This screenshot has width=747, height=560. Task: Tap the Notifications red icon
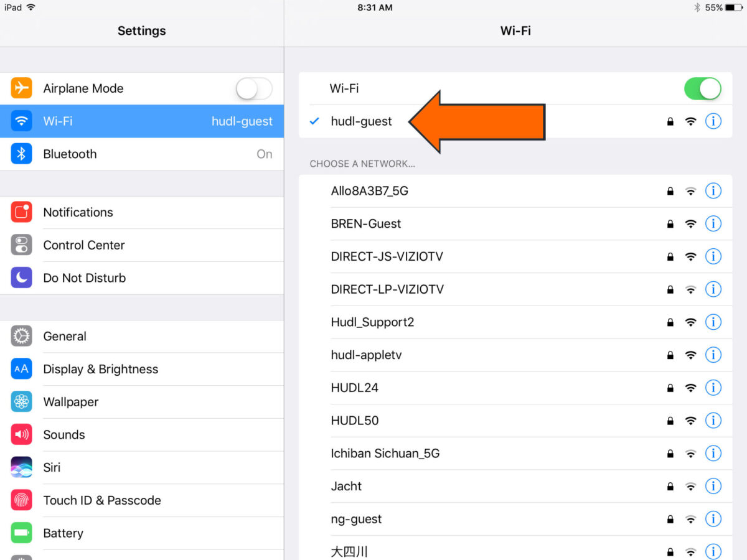pyautogui.click(x=22, y=212)
